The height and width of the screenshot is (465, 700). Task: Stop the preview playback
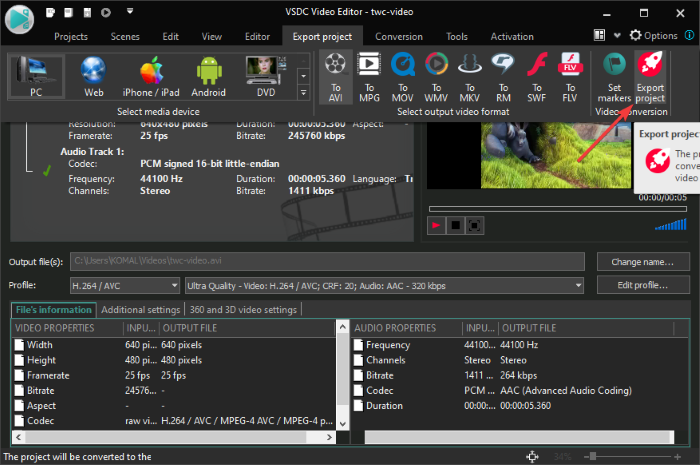(x=456, y=225)
